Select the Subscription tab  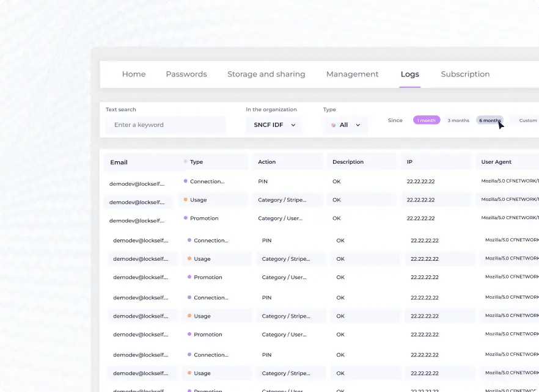click(465, 74)
